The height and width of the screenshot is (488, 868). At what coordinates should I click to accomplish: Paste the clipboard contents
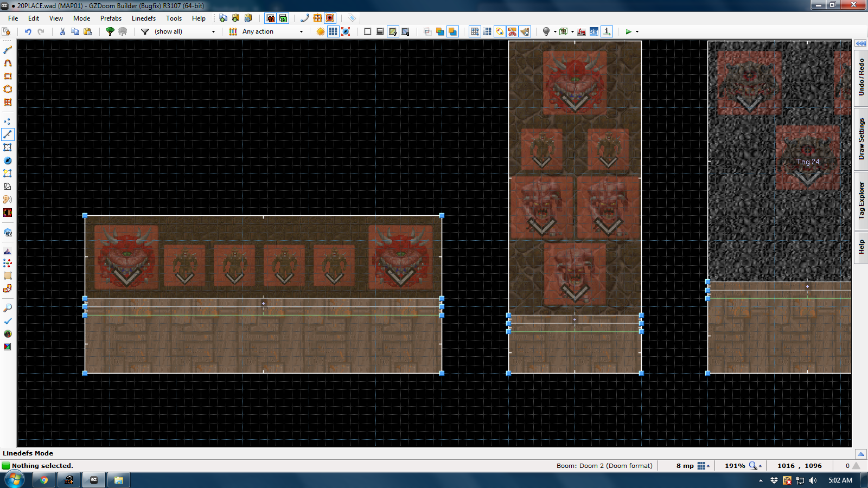88,31
